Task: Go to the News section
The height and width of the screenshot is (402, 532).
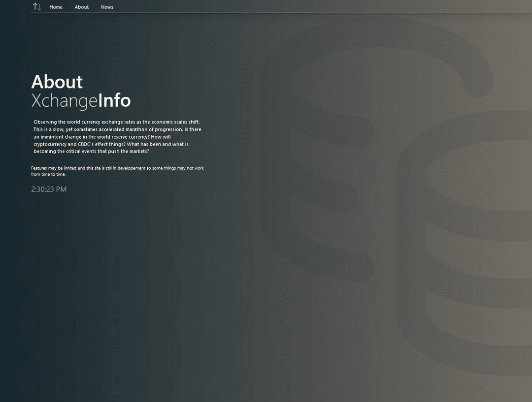Action: coord(107,7)
